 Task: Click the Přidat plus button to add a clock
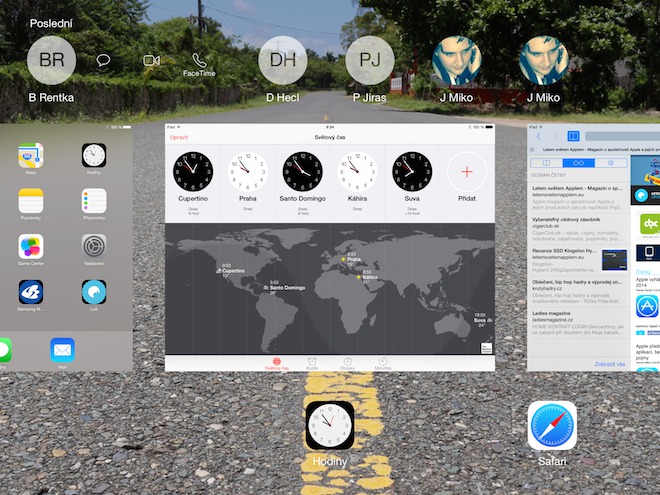click(x=466, y=172)
